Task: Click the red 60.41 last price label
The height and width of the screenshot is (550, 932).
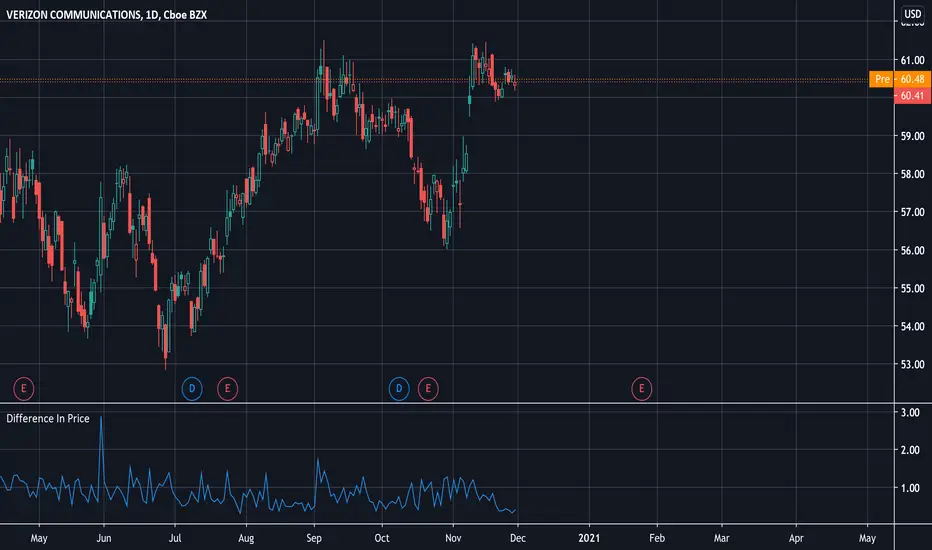Action: coord(912,96)
